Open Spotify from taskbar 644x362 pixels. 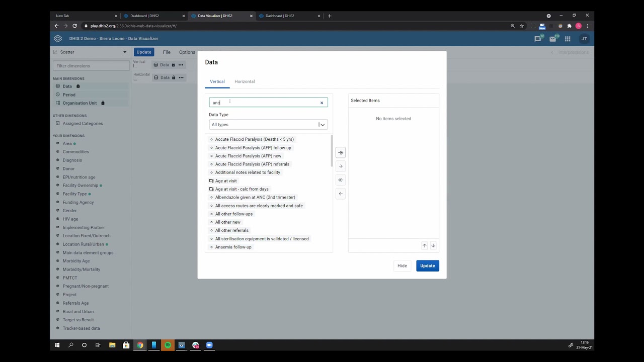pos(168,345)
